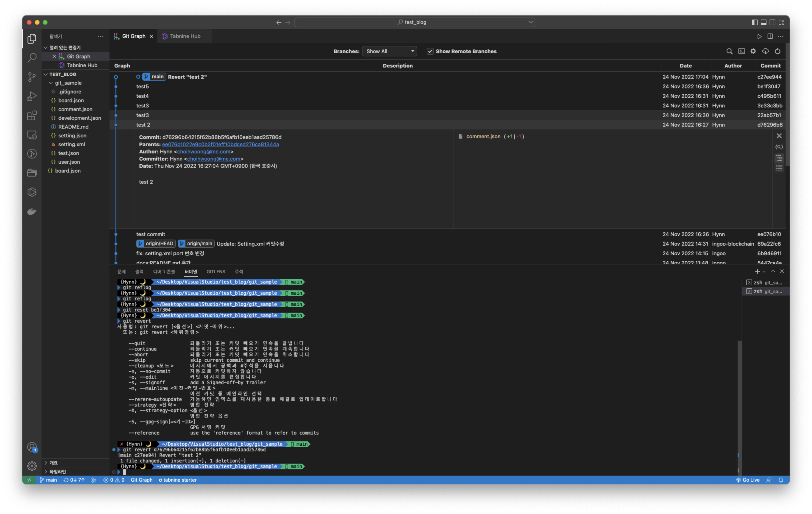Viewport: 812px width, 514px height.
Task: Toggle bottom panel layout icon
Action: tap(763, 22)
